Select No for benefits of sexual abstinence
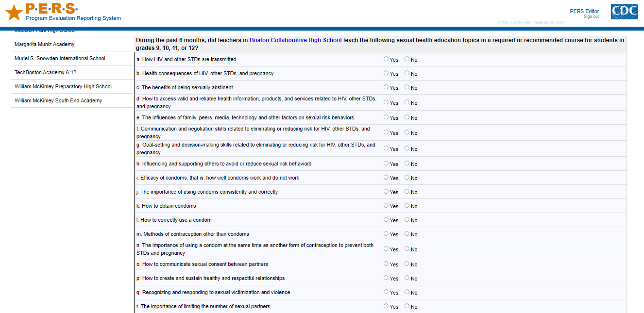Screen dimensions: 644x313 pos(407,87)
